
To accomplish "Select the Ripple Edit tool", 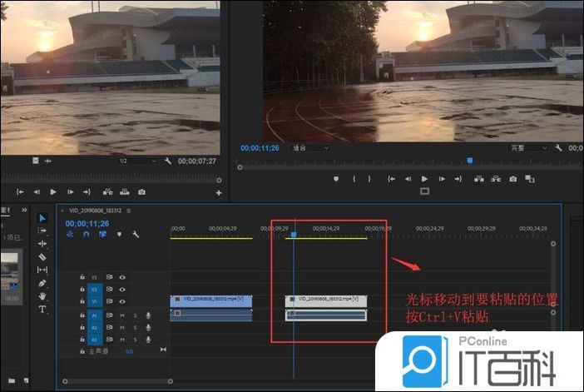I will click(42, 244).
